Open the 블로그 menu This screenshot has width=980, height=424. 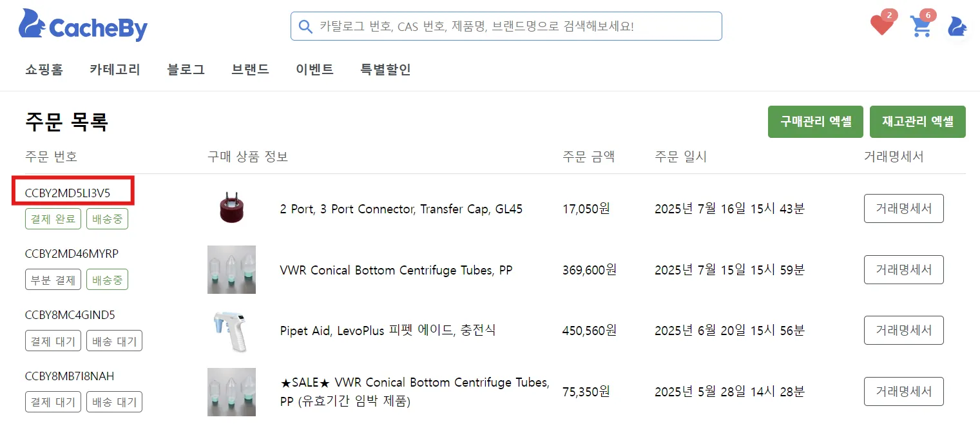tap(186, 70)
